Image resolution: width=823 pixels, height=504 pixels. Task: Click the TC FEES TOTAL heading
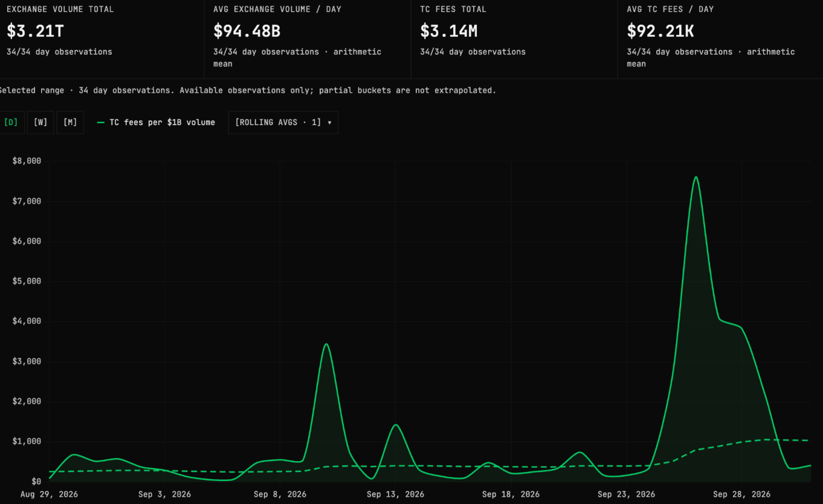[453, 9]
